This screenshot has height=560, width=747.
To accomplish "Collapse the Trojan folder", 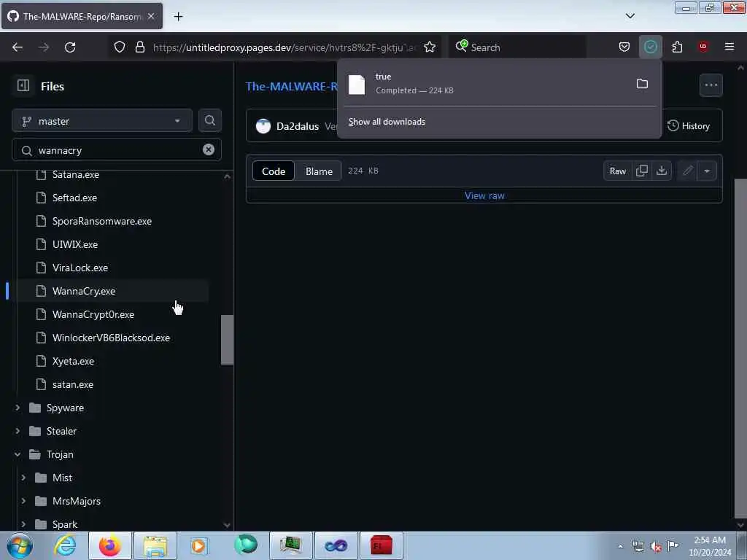I will click(18, 454).
